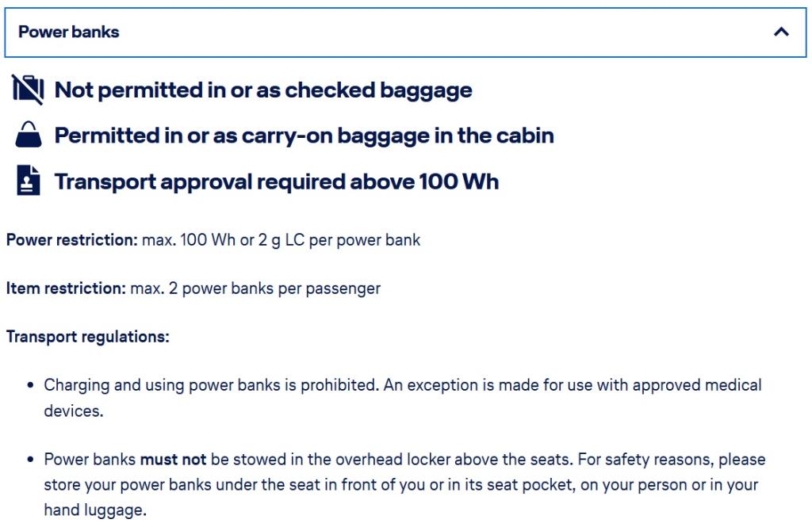
Task: Select the 'Not permitted in or as checked baggage' heading
Action: point(262,90)
